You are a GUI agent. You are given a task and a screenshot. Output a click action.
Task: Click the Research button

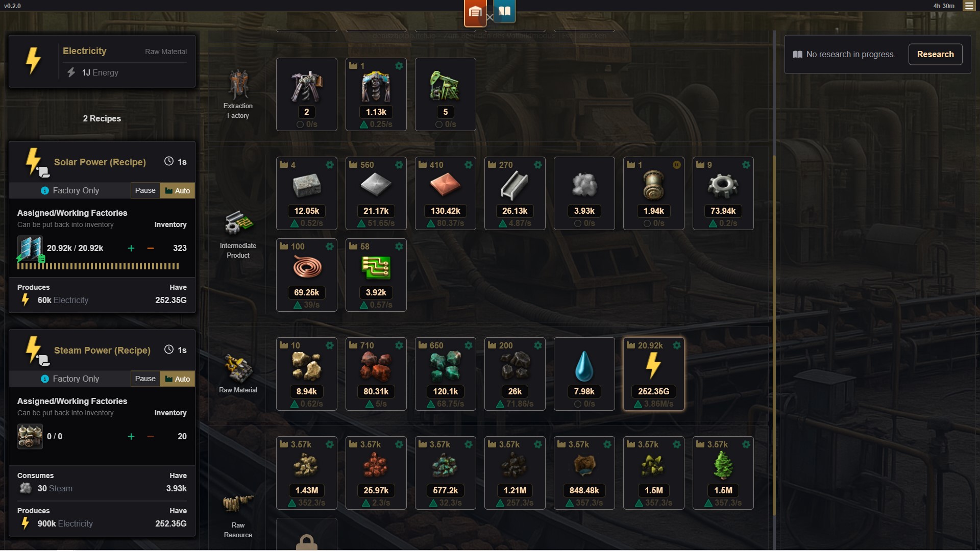935,54
